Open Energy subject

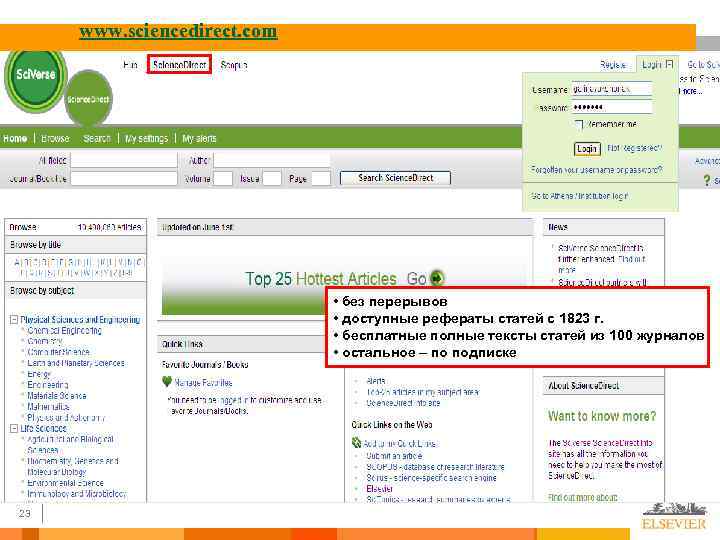point(39,374)
